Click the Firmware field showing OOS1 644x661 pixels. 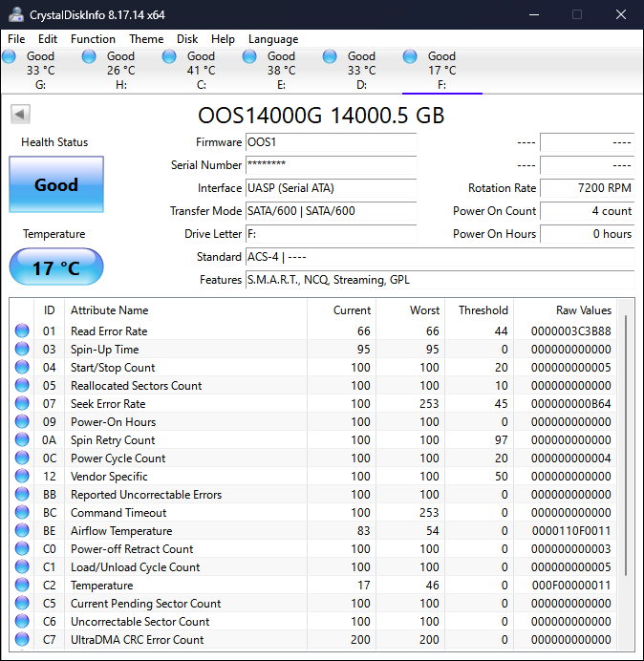[331, 142]
